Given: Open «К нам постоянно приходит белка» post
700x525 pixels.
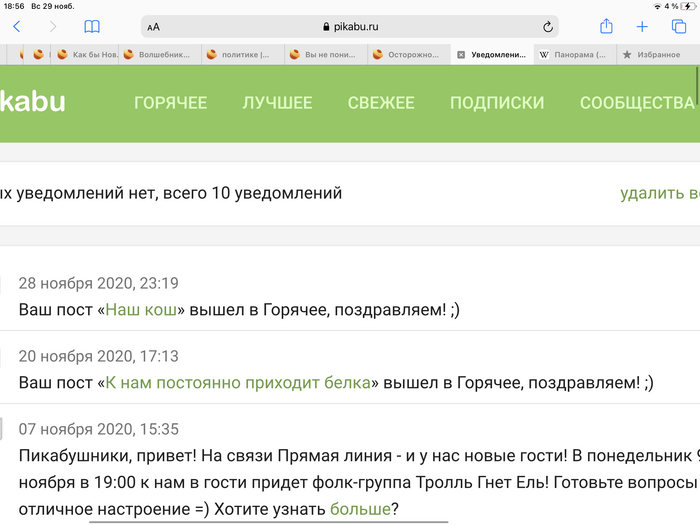Looking at the screenshot, I should pos(238,382).
